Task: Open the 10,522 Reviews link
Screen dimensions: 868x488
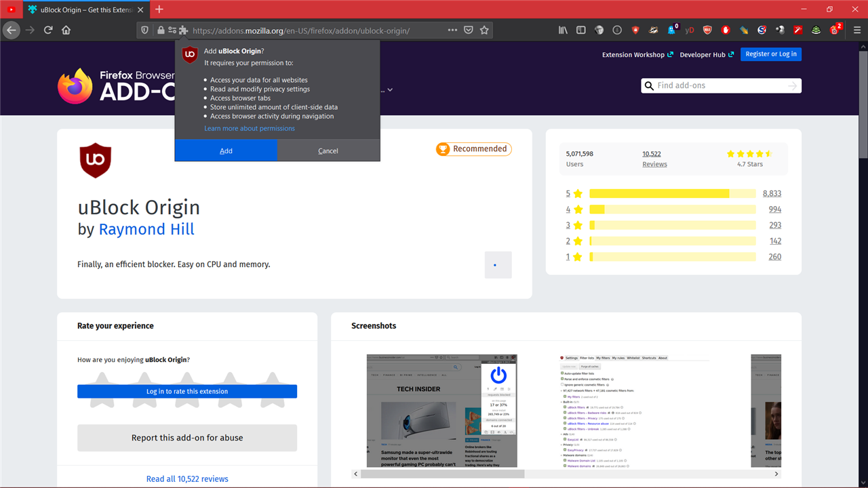Action: tap(654, 159)
